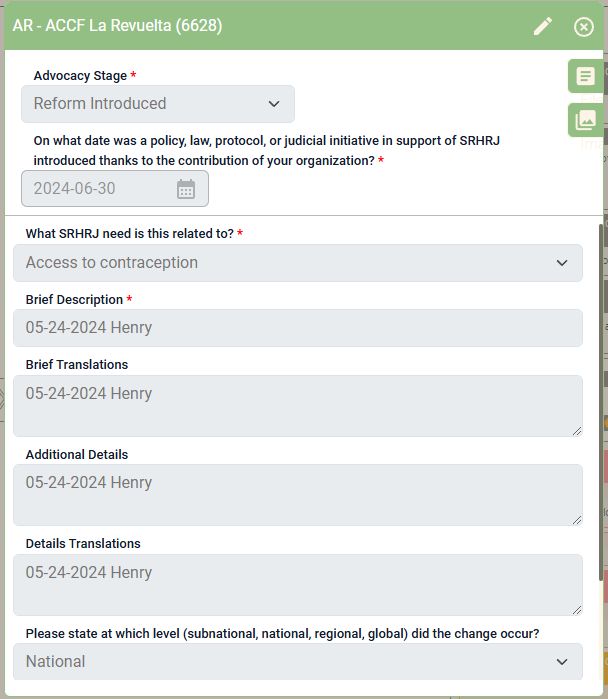Focus the Brief Description text field
This screenshot has width=608, height=699.
coord(298,328)
